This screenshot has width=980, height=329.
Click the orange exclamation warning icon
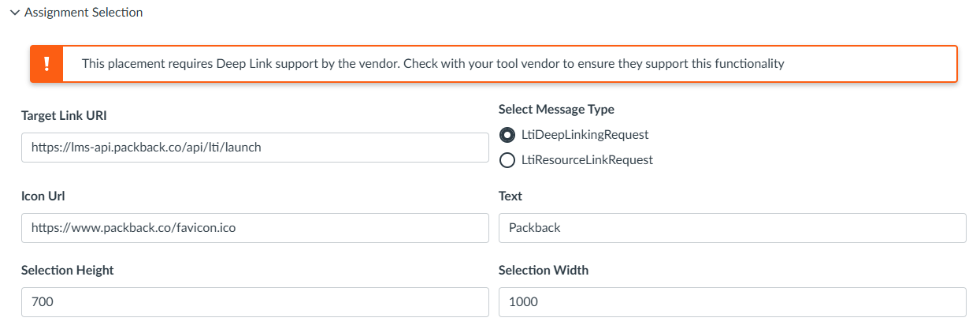[46, 64]
